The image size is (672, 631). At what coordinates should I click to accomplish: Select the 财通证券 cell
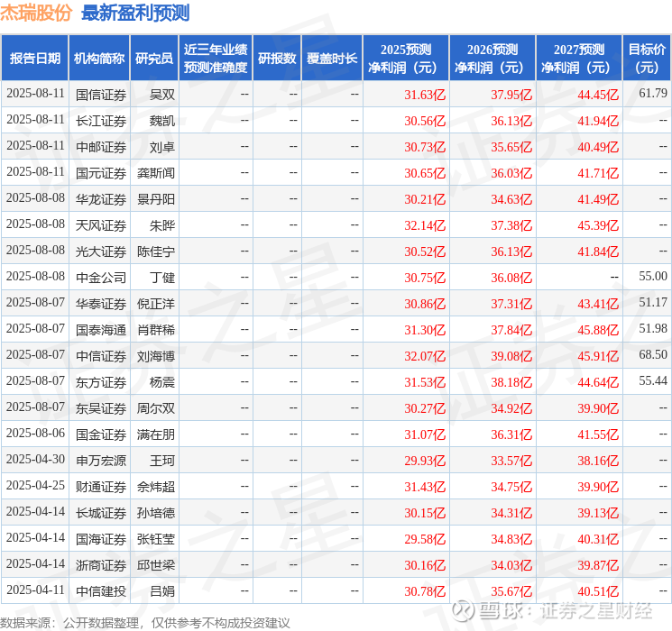coord(101,487)
